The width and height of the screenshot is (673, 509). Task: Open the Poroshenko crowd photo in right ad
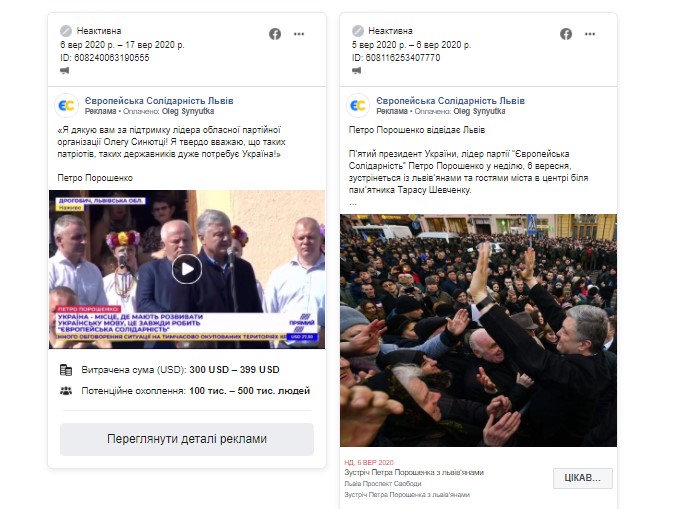pos(478,330)
